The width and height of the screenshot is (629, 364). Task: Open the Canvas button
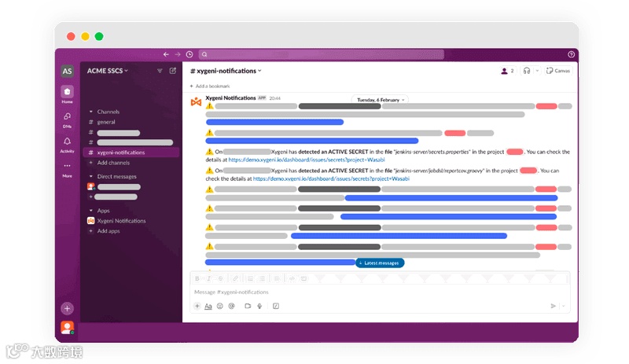[x=558, y=71]
